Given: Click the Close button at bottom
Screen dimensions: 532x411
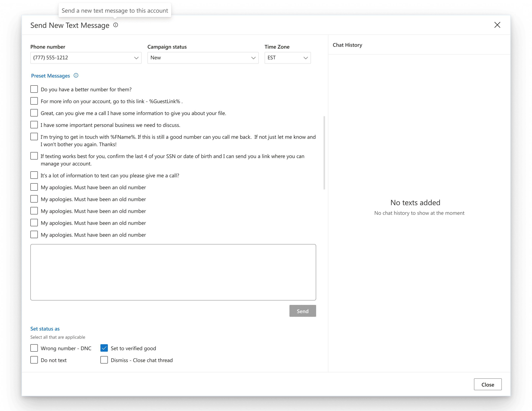Looking at the screenshot, I should (487, 384).
